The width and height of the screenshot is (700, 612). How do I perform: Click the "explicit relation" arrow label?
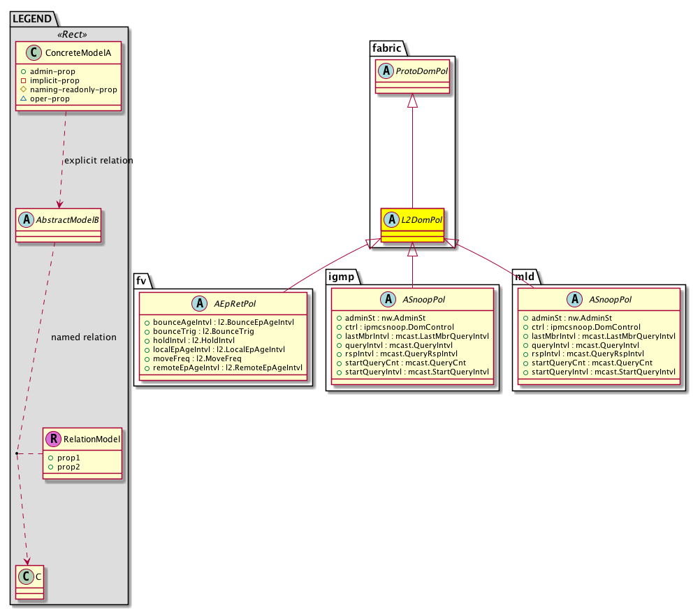coord(98,161)
